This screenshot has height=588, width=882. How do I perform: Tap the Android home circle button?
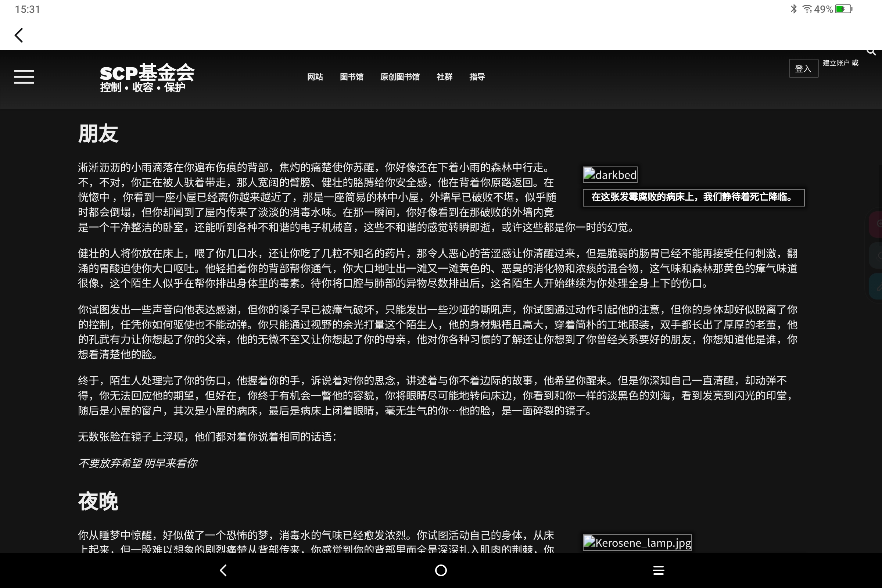[x=441, y=570]
